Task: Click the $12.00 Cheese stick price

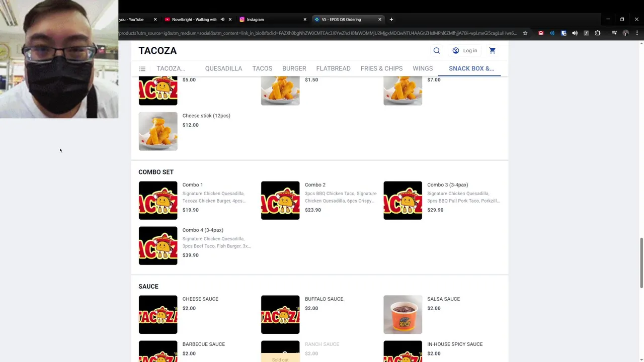Action: click(x=190, y=125)
